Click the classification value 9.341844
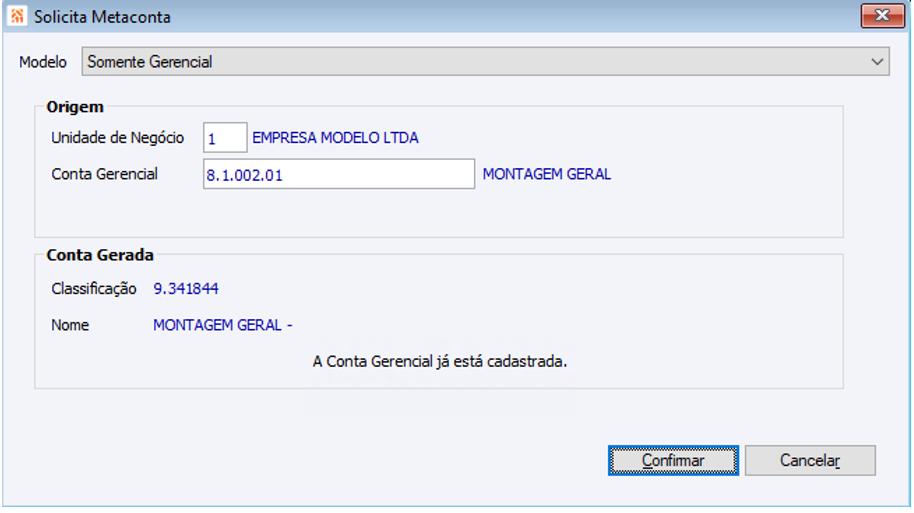Image resolution: width=914 pixels, height=513 pixels. (186, 289)
